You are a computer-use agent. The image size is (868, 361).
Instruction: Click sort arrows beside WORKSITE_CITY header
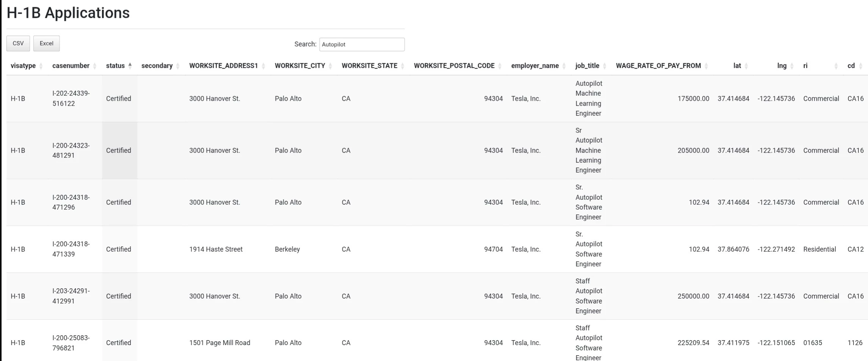(x=330, y=66)
